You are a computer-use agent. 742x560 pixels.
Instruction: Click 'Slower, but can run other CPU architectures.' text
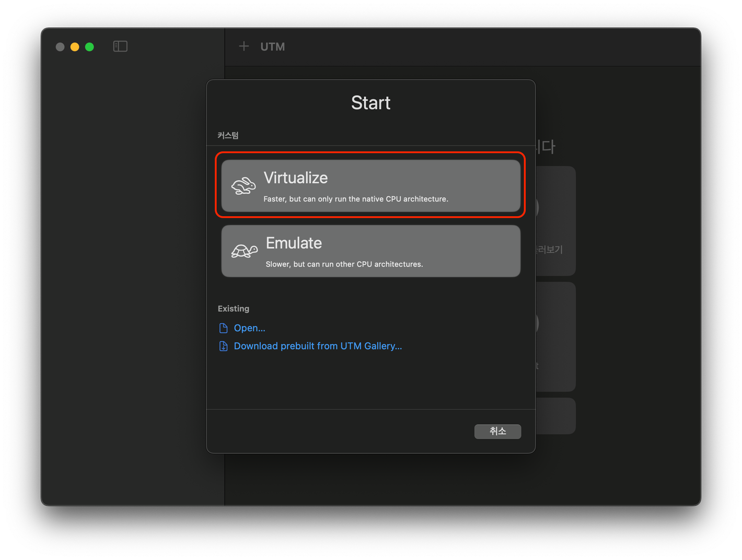point(344,264)
